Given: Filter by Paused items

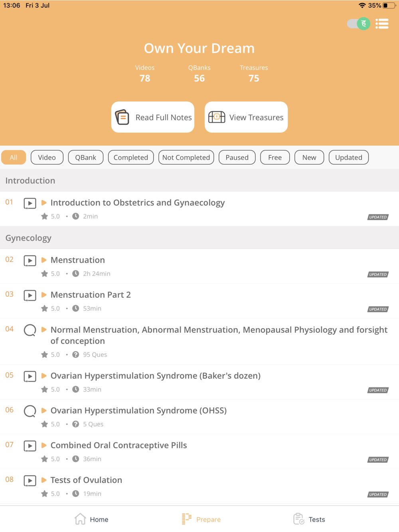Looking at the screenshot, I should pyautogui.click(x=237, y=158).
